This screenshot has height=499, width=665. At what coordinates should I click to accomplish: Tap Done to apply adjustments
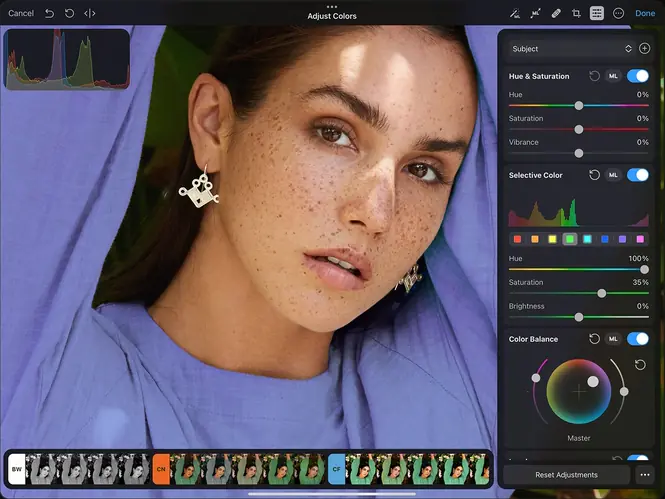(x=645, y=13)
